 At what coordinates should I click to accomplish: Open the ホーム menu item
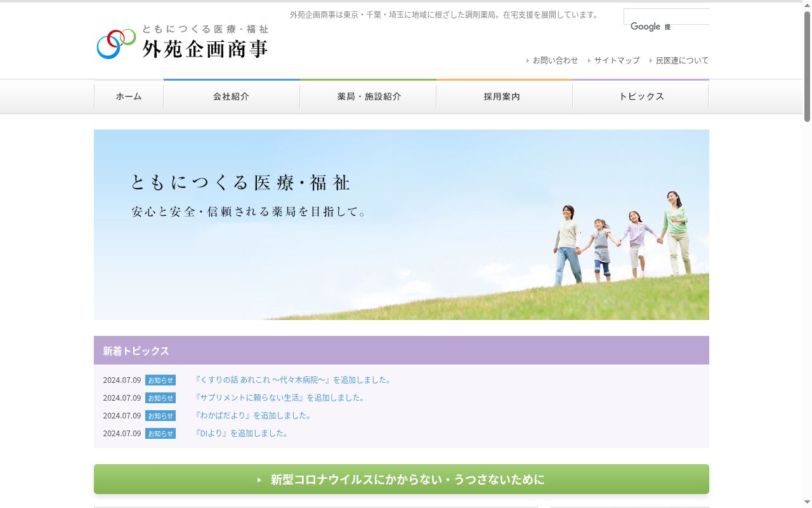pos(129,97)
